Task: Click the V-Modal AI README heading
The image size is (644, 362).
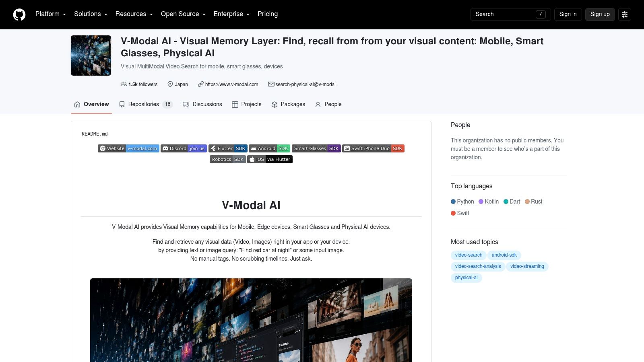Action: click(x=251, y=205)
